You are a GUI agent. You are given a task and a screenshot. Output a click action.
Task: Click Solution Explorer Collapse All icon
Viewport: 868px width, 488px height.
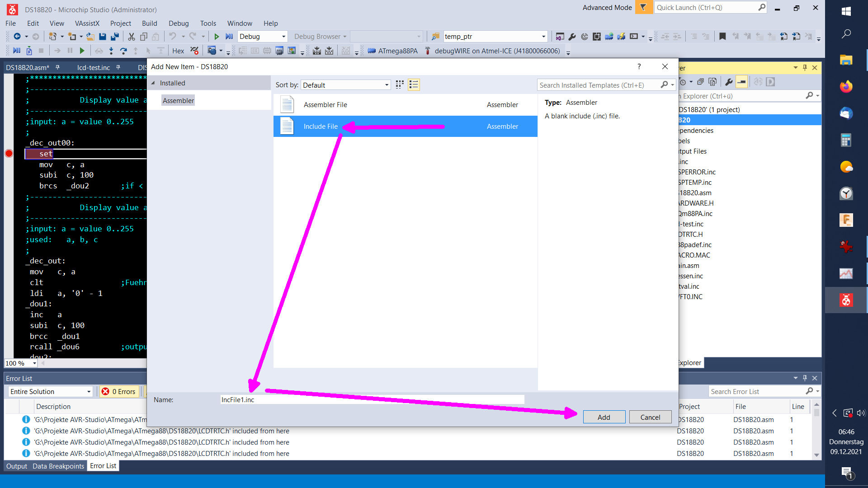(x=700, y=82)
